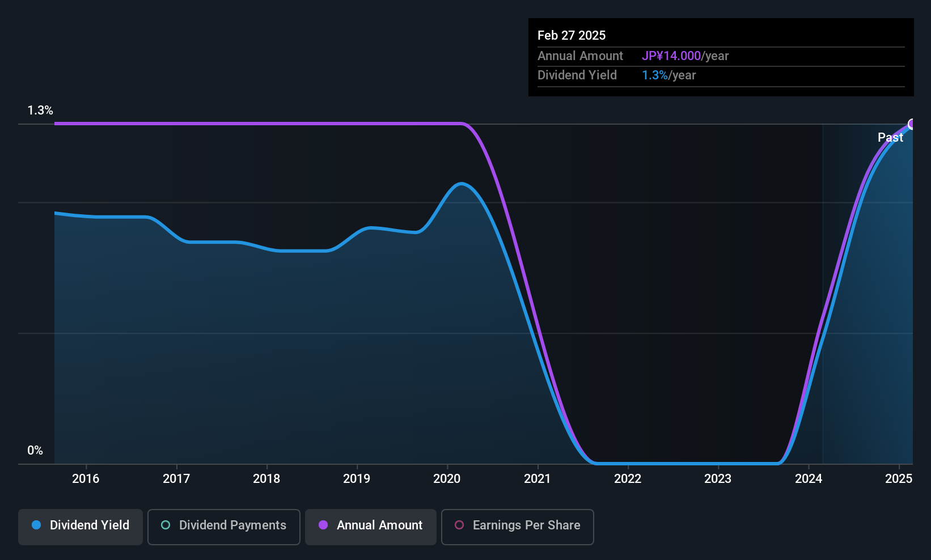This screenshot has width=931, height=560.
Task: Click the Annual Amount tooltip row label
Action: pyautogui.click(x=580, y=56)
